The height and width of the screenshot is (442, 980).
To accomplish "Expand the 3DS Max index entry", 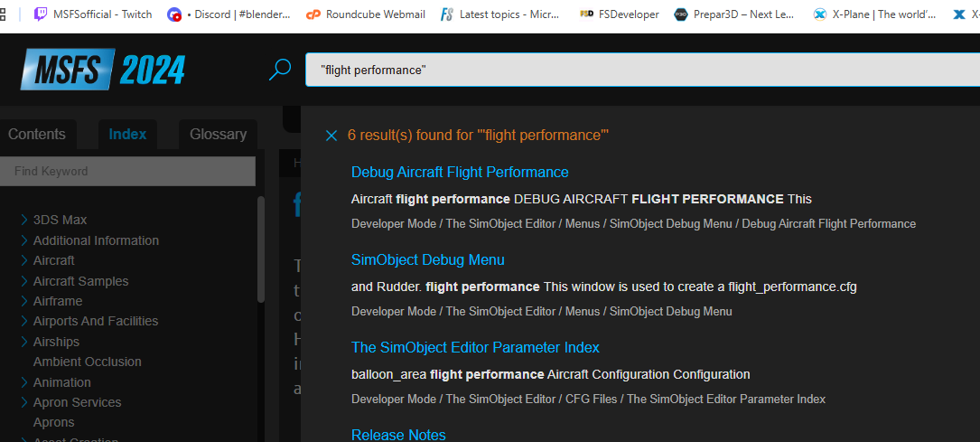I will point(24,220).
